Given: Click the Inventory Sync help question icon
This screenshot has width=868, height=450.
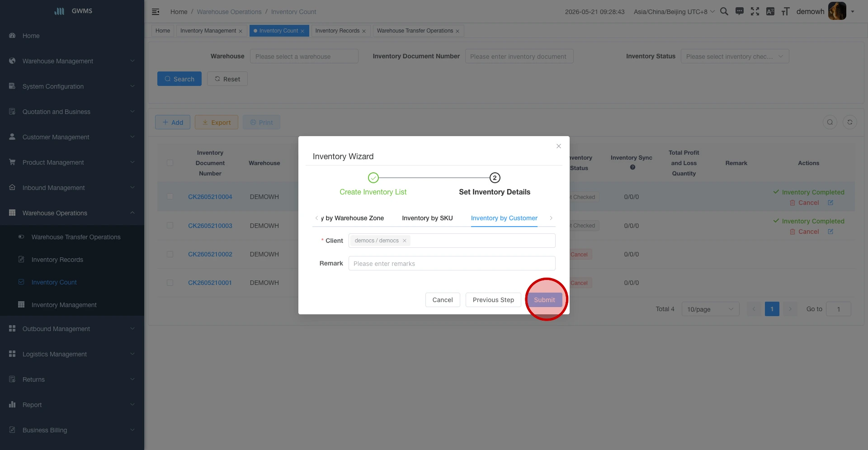Looking at the screenshot, I should [x=632, y=167].
